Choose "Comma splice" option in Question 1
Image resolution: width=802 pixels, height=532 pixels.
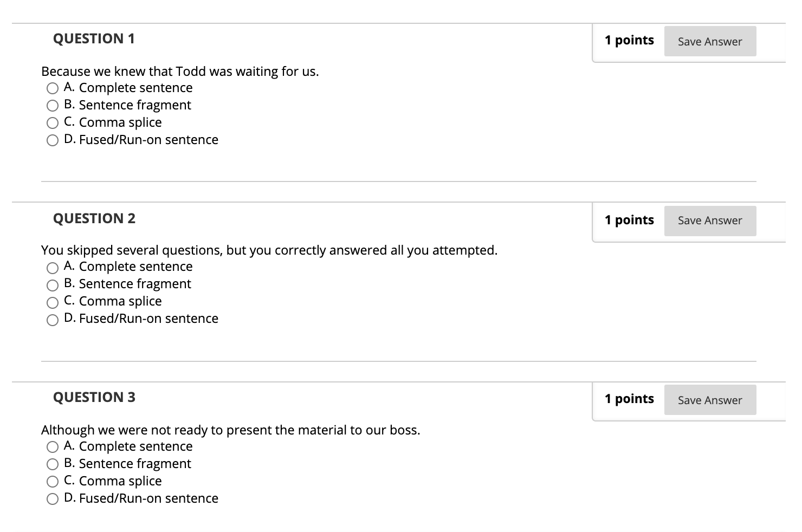(53, 123)
